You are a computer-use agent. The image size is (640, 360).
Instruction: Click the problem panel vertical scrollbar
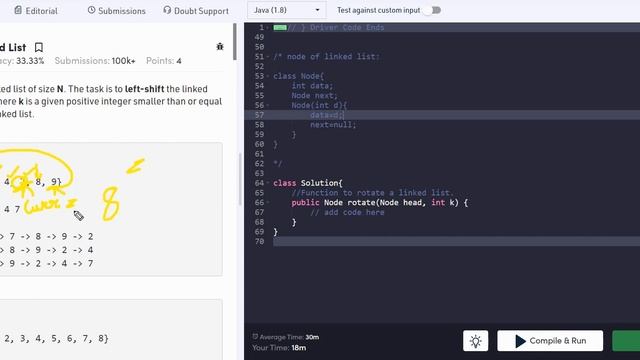click(235, 42)
